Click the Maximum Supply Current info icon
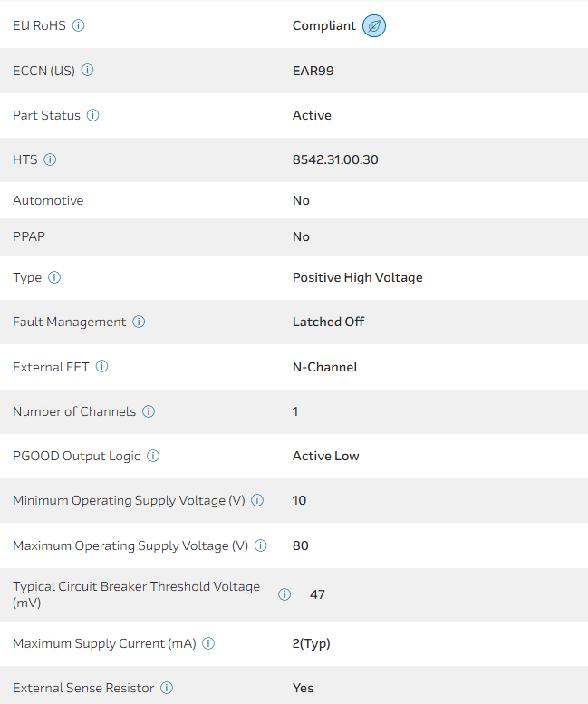The image size is (588, 704). point(208,643)
